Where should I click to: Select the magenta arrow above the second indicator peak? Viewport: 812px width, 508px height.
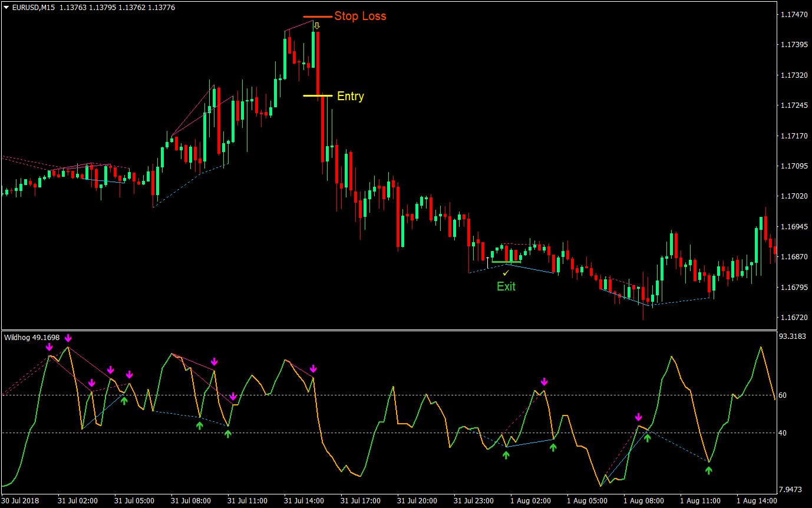[x=69, y=338]
